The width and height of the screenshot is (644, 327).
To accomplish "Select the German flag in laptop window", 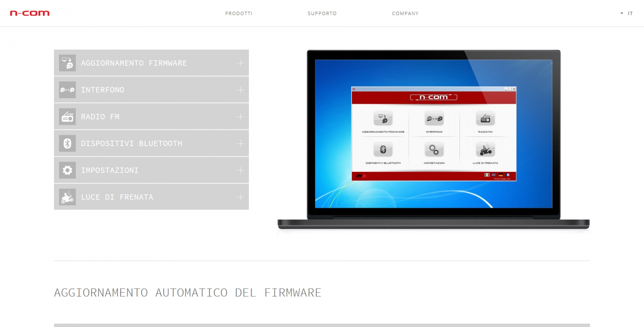I will (501, 175).
